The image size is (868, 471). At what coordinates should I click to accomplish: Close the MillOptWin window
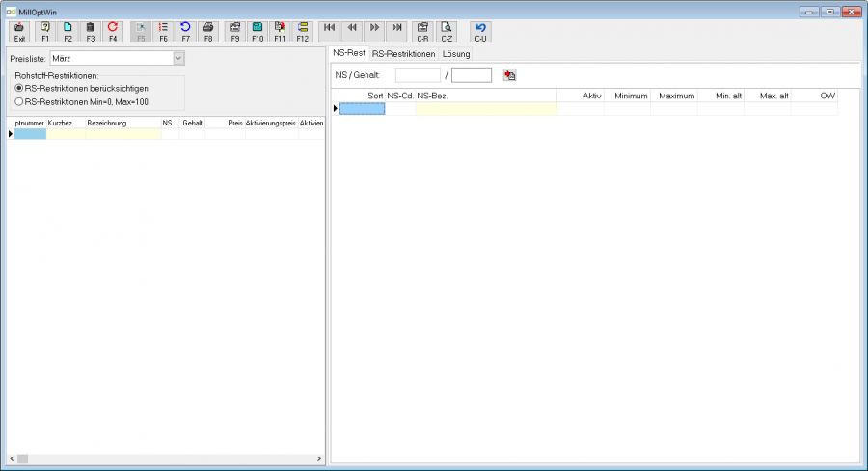tap(852, 12)
